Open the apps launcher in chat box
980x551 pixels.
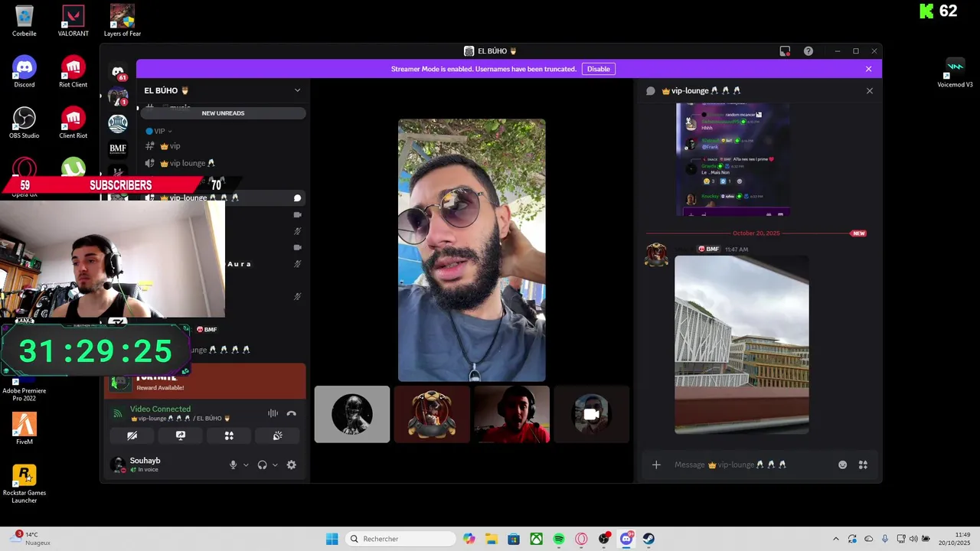[x=863, y=465]
